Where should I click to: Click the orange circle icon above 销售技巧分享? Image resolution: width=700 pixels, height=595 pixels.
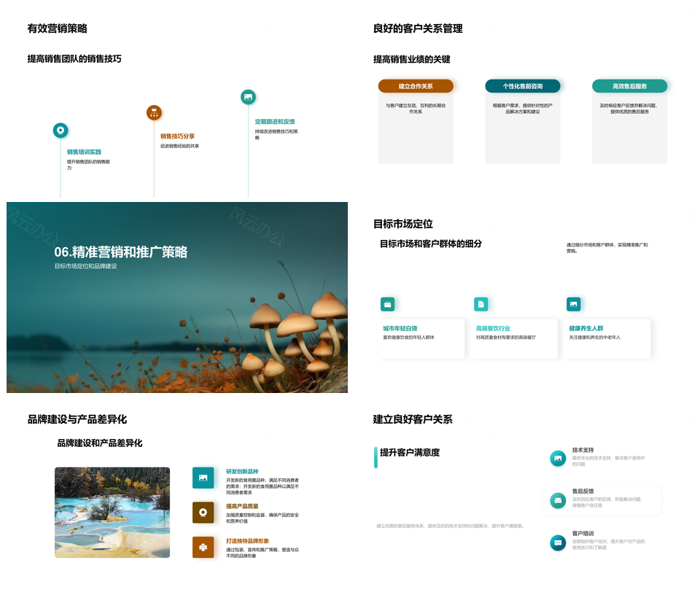[154, 112]
